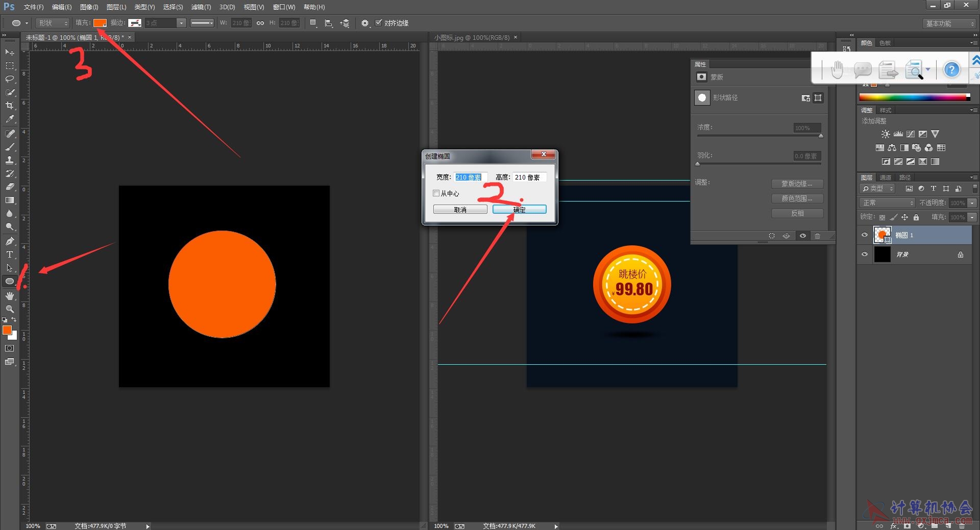Toggle lock position
The image size is (980, 530).
(904, 217)
